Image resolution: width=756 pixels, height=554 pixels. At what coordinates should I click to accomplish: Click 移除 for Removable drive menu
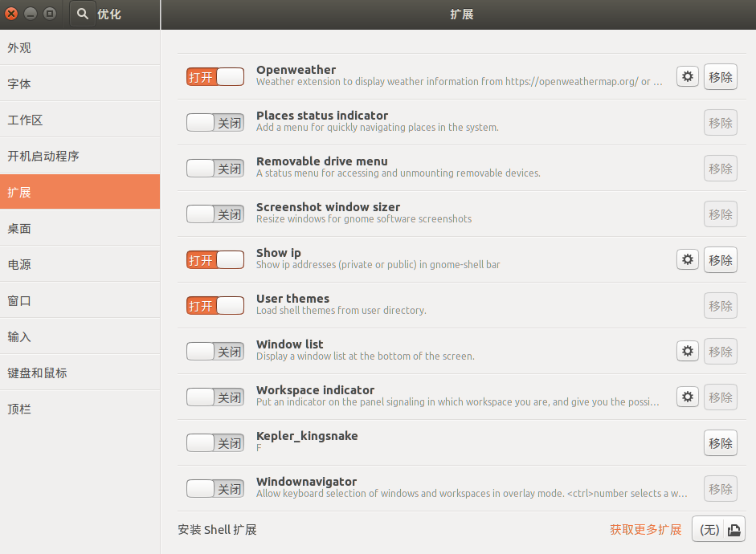click(x=721, y=168)
